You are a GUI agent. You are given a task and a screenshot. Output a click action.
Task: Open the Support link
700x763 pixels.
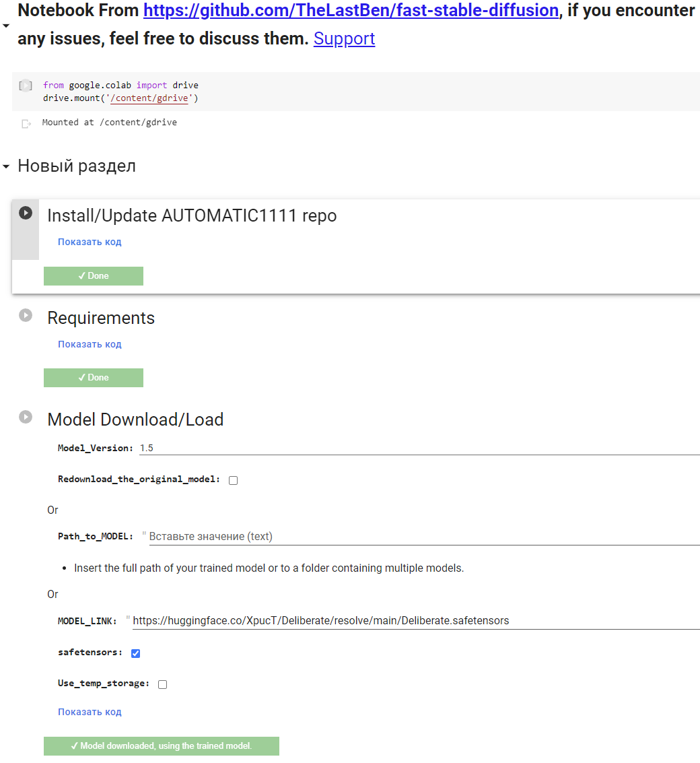(344, 38)
